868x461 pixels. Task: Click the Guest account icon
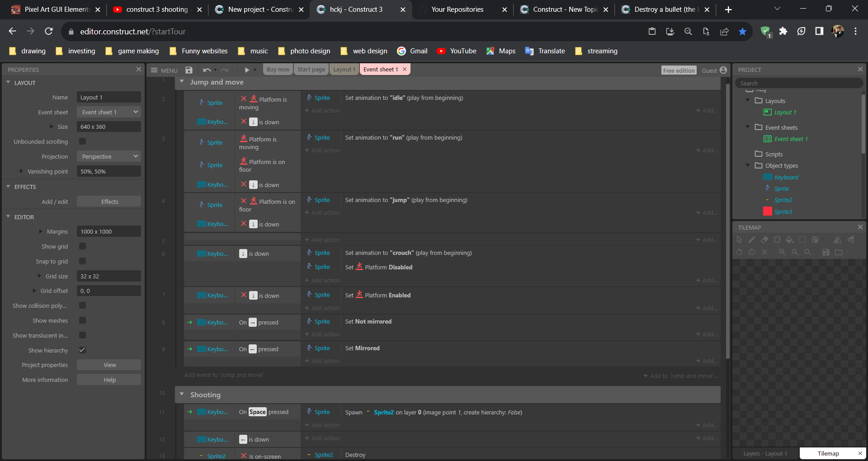pos(723,70)
